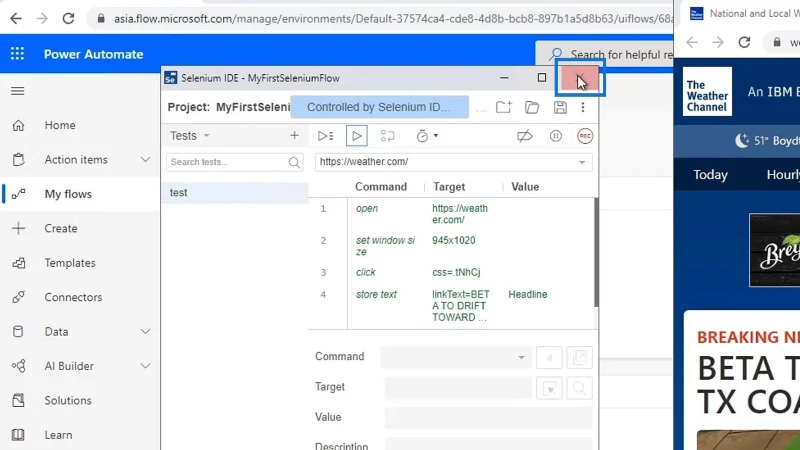800x450 pixels.
Task: Open Solutions in the sidebar
Action: tap(68, 401)
